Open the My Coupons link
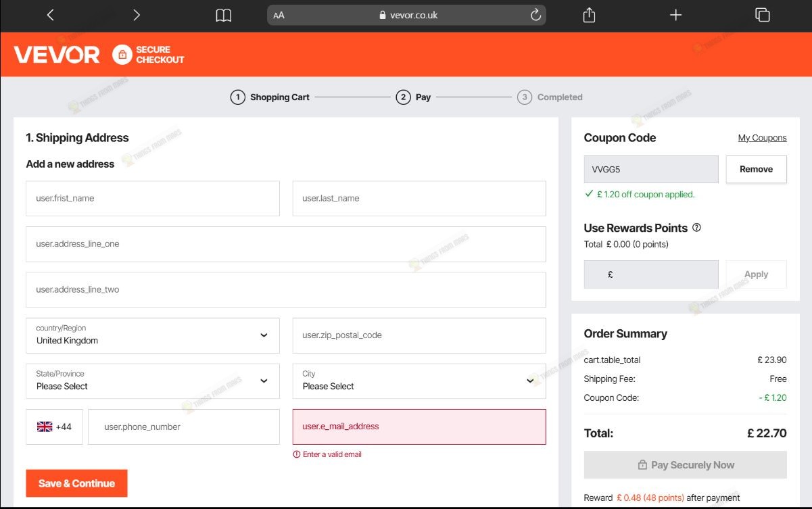The image size is (812, 509). coord(762,138)
